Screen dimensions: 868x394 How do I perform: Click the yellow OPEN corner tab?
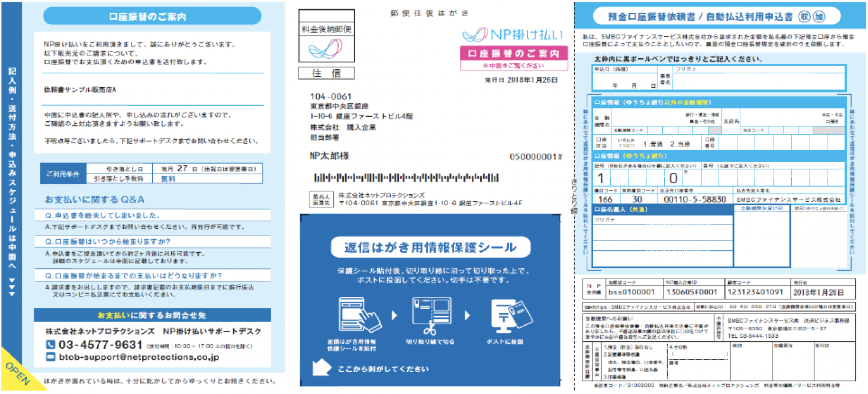coord(17,372)
